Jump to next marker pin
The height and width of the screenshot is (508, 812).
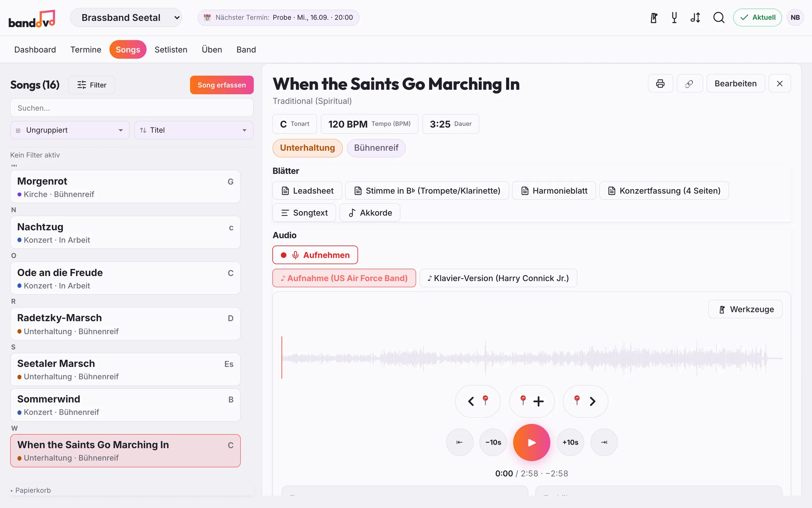click(585, 401)
